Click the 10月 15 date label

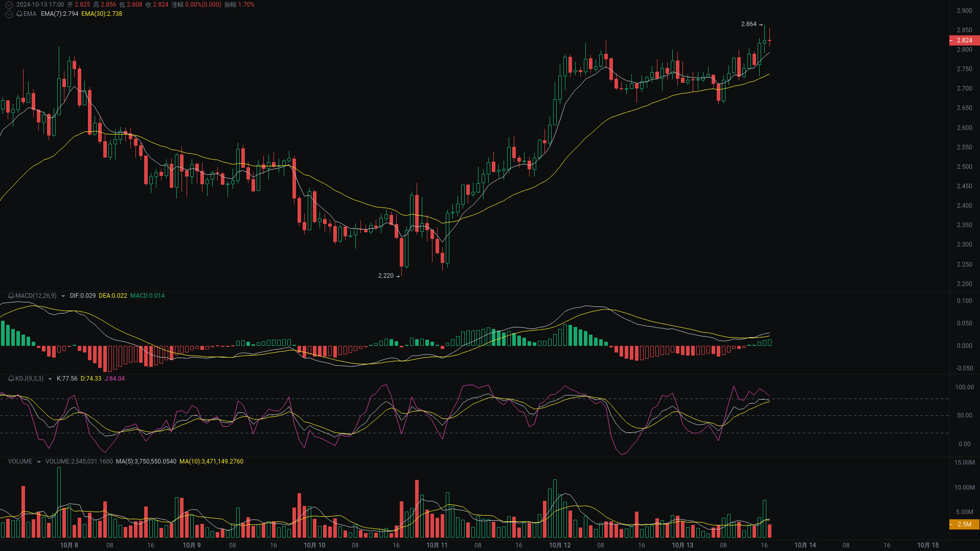(928, 545)
